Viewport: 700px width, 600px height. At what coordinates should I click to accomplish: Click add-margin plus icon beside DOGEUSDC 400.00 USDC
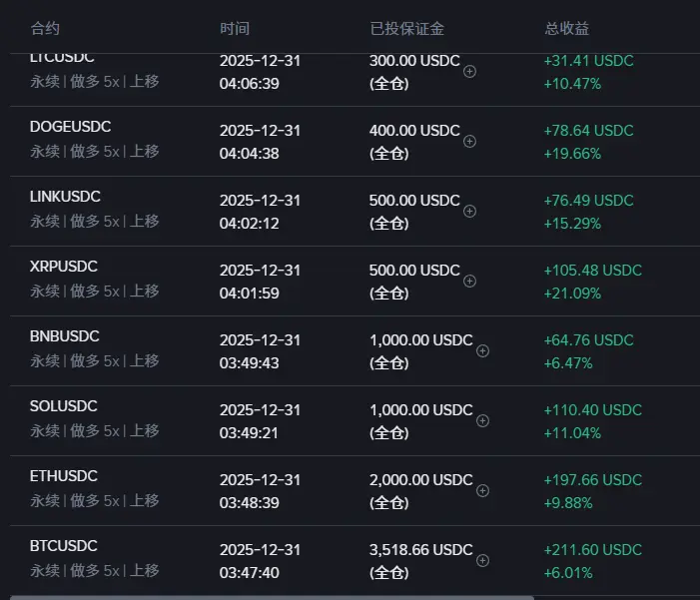click(x=470, y=141)
